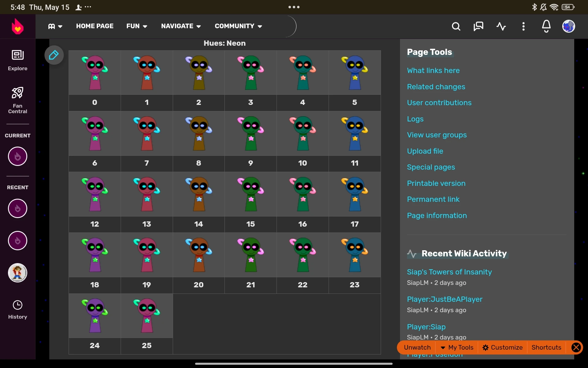
Task: Close the orange bottom toolbar
Action: click(576, 347)
